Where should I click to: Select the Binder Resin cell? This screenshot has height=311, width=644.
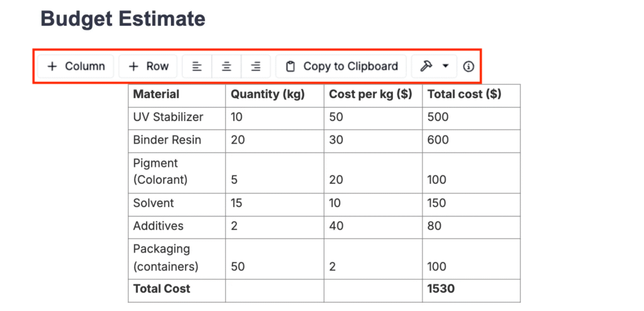tap(176, 140)
